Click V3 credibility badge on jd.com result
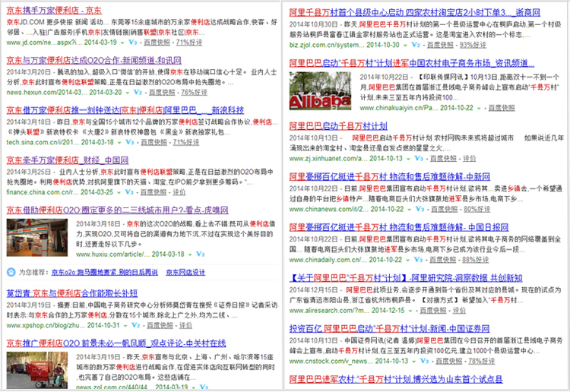Image resolution: width=570 pixels, height=392 pixels. pos(133,42)
